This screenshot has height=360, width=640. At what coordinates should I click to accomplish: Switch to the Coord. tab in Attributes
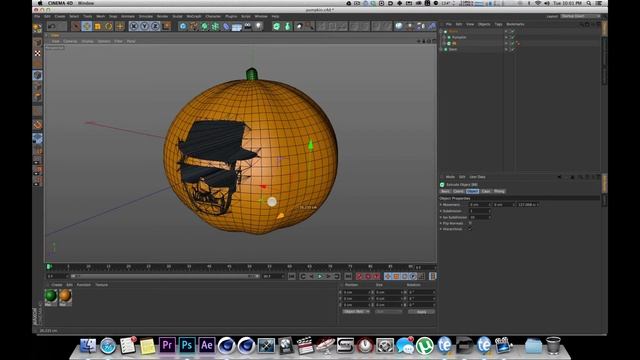pyautogui.click(x=459, y=191)
